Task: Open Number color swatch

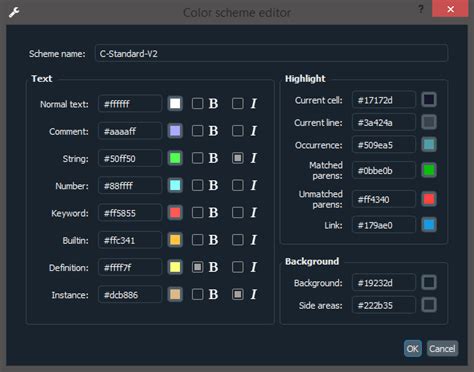Action: tap(175, 186)
